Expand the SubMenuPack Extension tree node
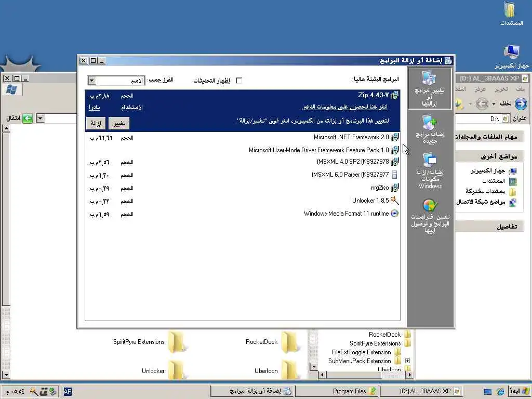The width and height of the screenshot is (532, 399). (x=407, y=361)
